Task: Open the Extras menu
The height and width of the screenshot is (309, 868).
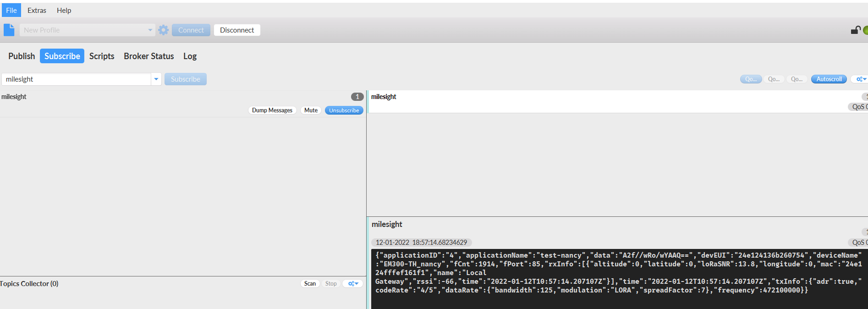Action: pos(37,10)
